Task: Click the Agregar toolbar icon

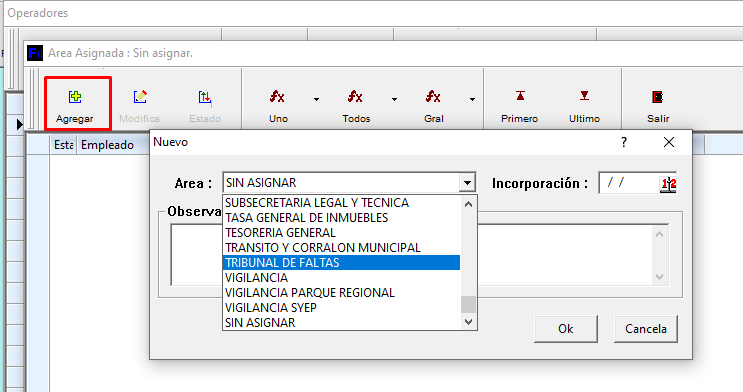Action: 75,97
